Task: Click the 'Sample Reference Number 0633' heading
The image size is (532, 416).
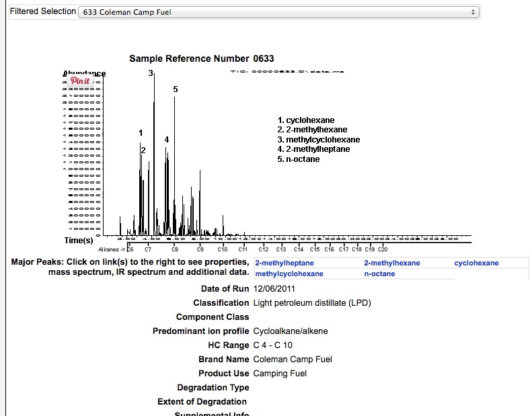Action: 202,58
